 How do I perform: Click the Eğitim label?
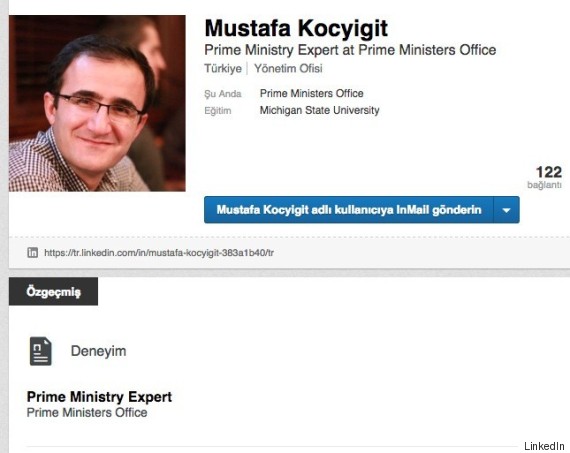[217, 111]
